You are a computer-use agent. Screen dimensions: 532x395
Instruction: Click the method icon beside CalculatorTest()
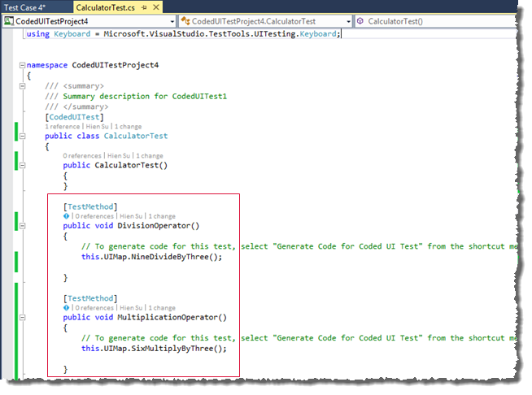[x=360, y=21]
